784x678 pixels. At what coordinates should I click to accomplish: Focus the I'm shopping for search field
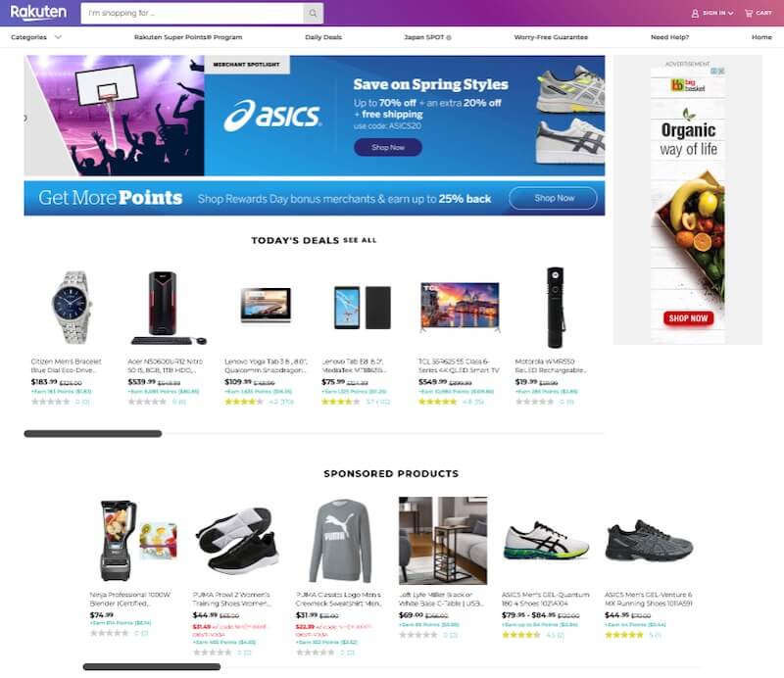click(x=192, y=13)
